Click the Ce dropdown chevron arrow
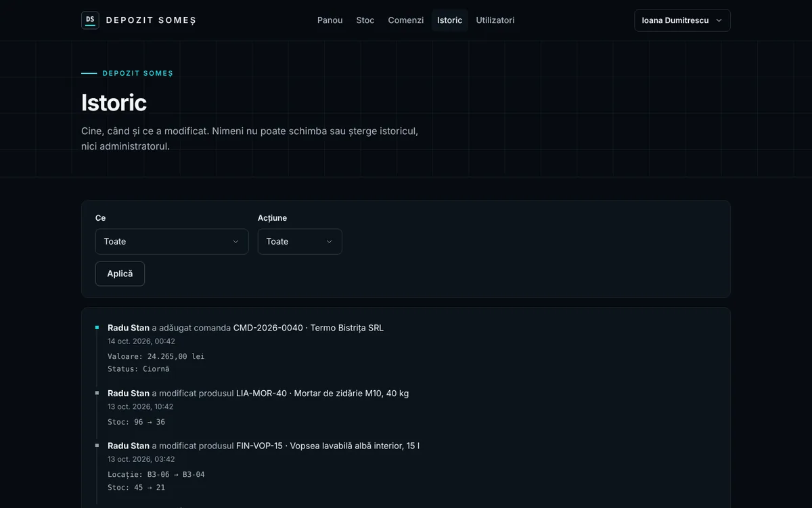This screenshot has width=812, height=508. (235, 242)
